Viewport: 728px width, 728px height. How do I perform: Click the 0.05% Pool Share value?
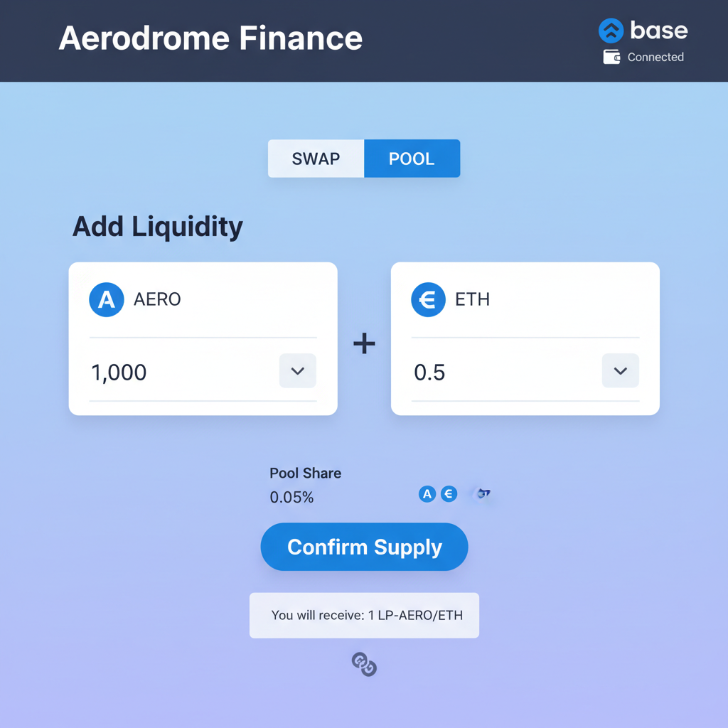point(291,497)
